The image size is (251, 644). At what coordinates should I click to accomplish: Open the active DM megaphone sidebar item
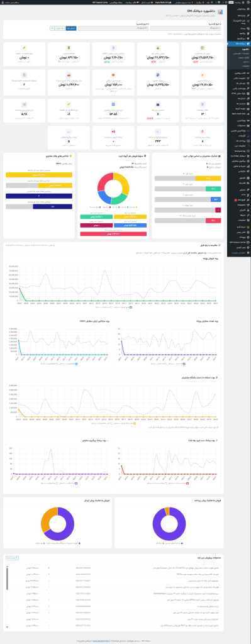point(238,43)
